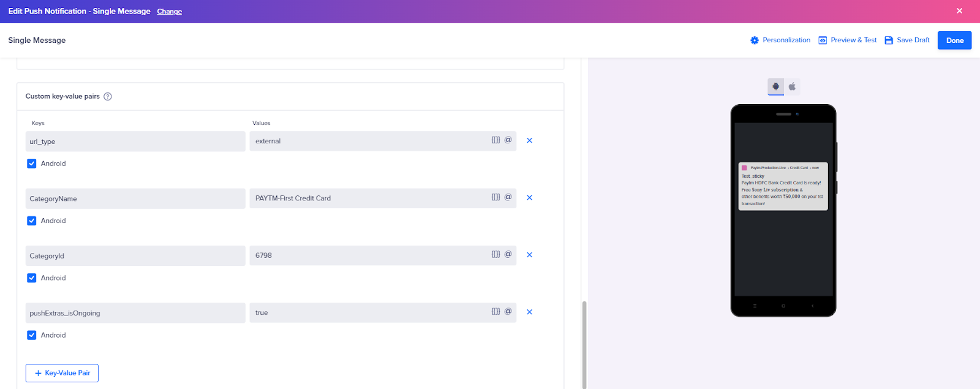Screen dimensions: 980x389
Task: Insert personalization braces in url_type value
Action: (x=496, y=140)
